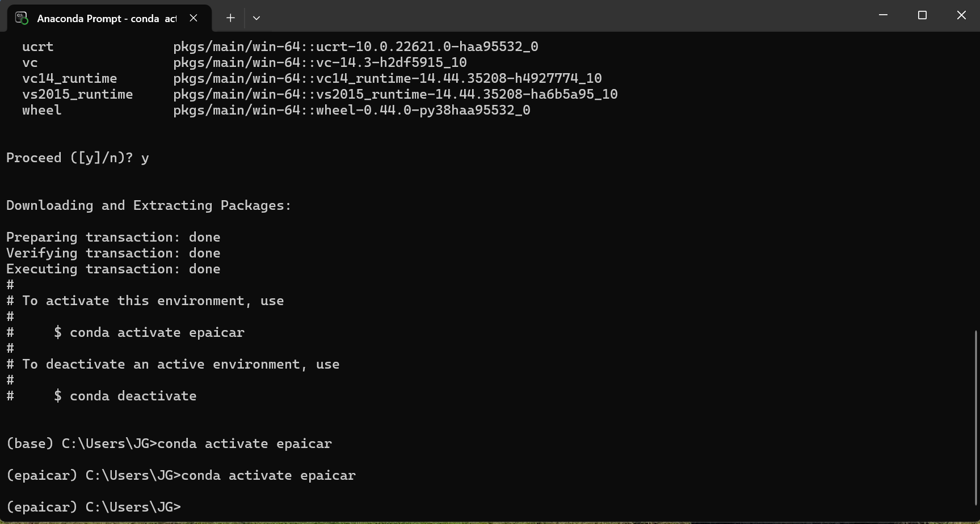This screenshot has width=980, height=524.
Task: Click the '$ conda activate epaicar' hint
Action: (149, 332)
